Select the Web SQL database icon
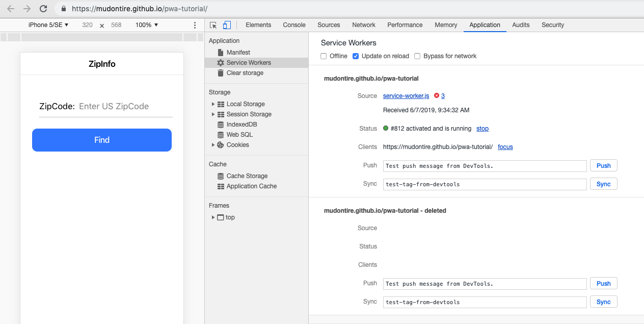Screen dimensions: 644x324 click(221, 135)
